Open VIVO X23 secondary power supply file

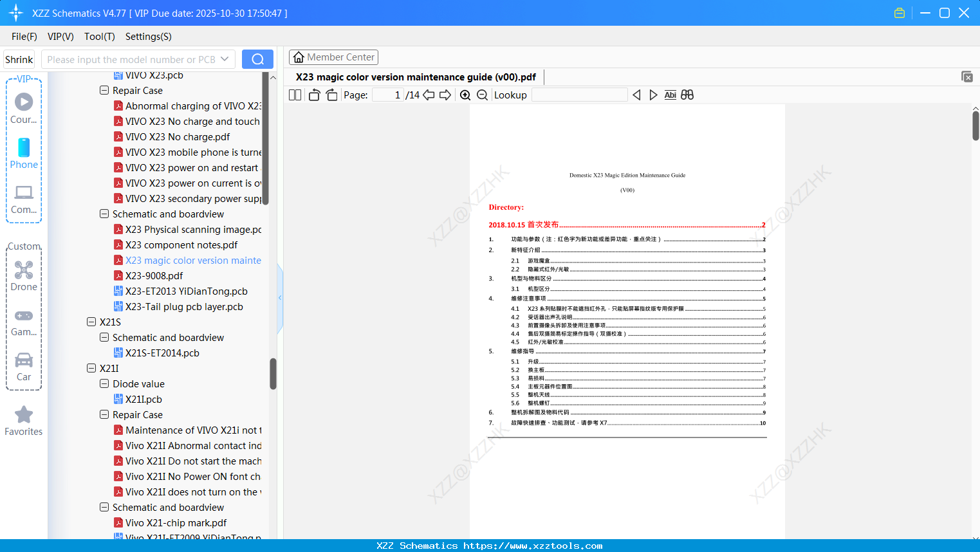click(187, 199)
